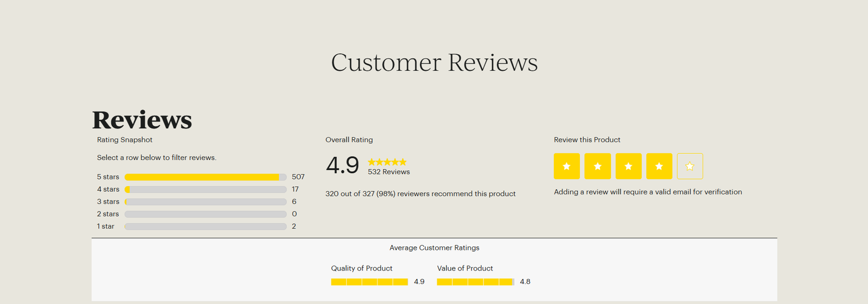Filter reviews by 1 star row

(106, 227)
